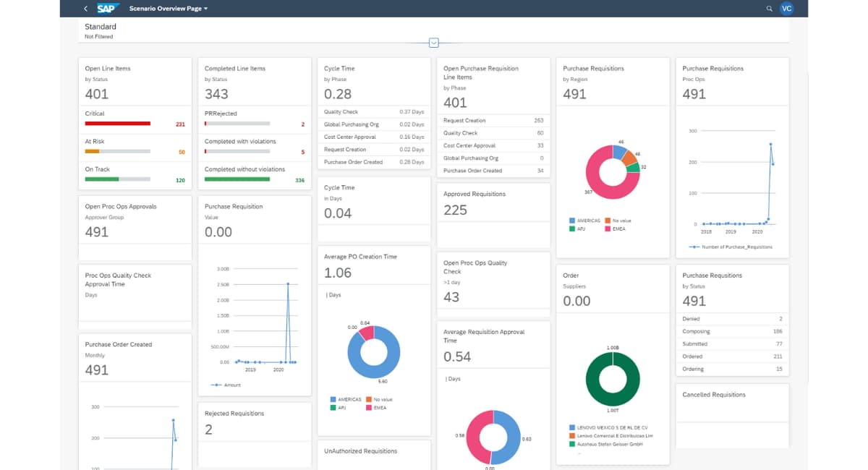The width and height of the screenshot is (868, 470).
Task: Click the Quality Check cycle time row
Action: [x=373, y=112]
